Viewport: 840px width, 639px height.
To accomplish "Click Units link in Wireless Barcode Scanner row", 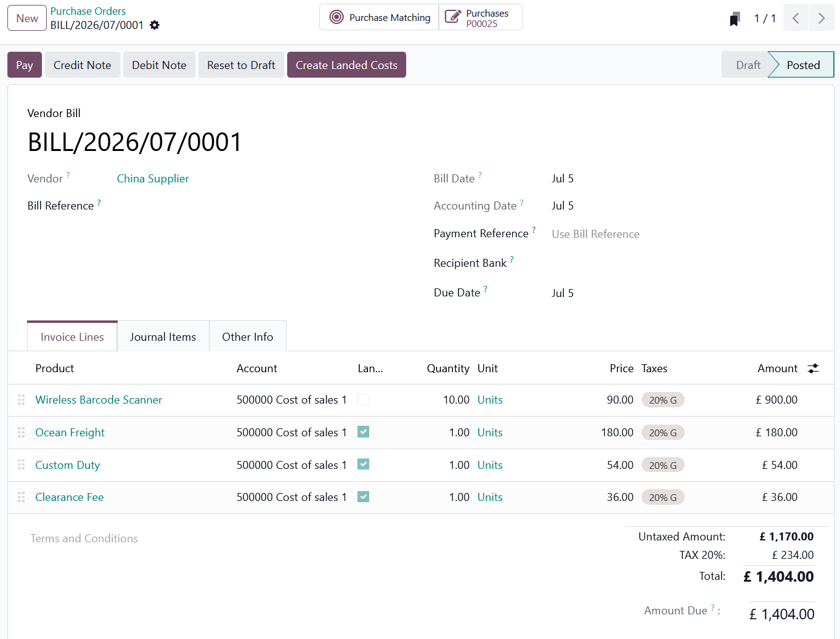I will click(490, 400).
